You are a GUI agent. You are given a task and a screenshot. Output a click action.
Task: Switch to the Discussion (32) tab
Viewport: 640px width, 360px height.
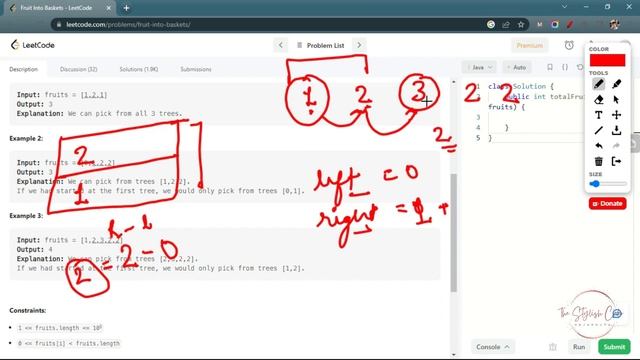(78, 69)
